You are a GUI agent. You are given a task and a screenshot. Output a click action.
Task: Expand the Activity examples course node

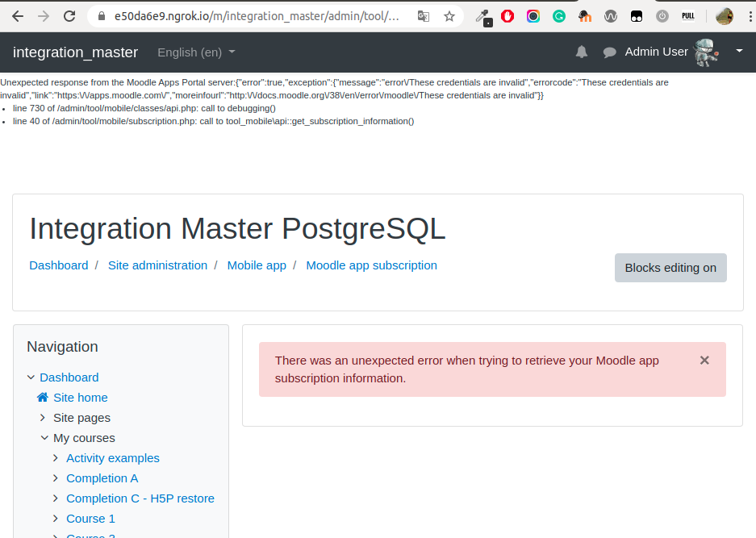click(x=56, y=458)
